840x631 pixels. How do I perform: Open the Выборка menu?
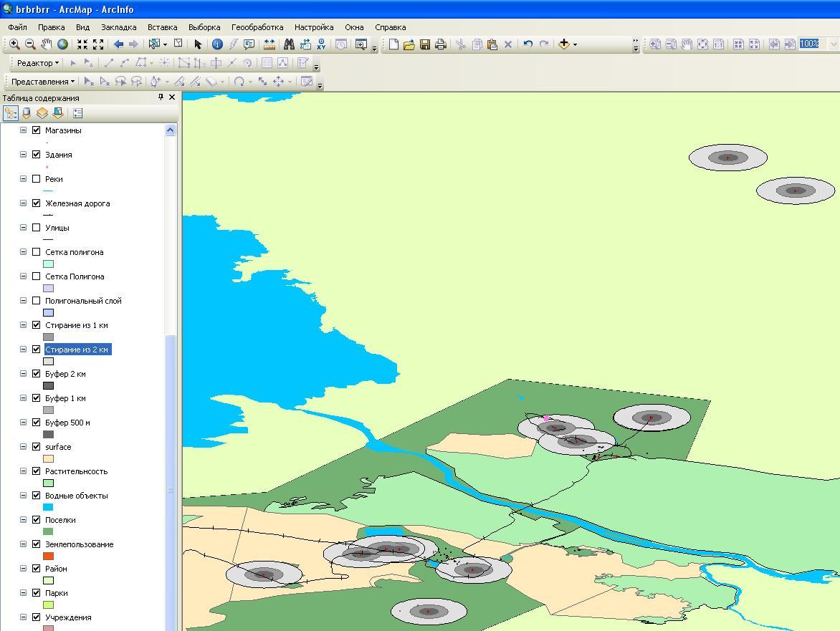204,27
